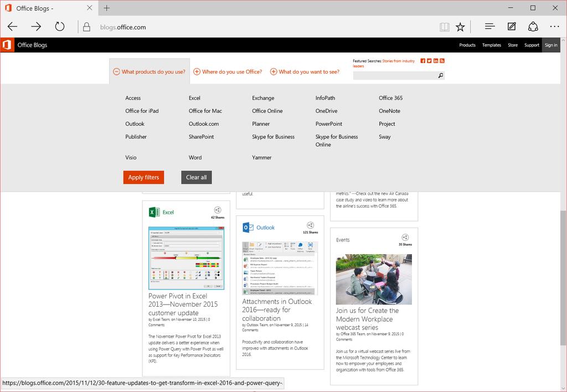Click the browser Back arrow

click(x=13, y=27)
